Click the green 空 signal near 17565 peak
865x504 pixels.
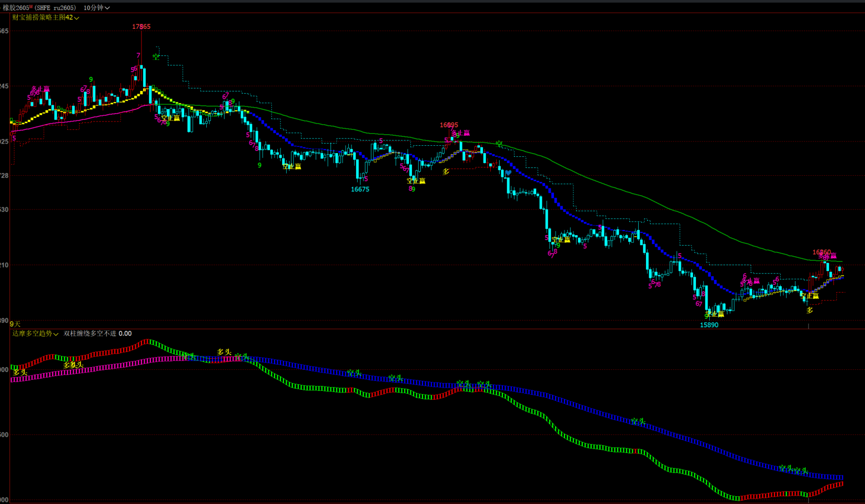coord(156,57)
